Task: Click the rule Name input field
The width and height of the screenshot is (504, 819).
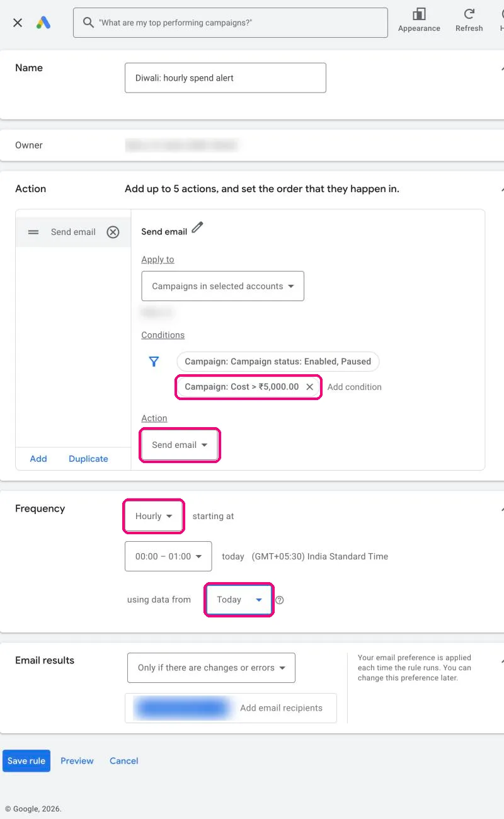Action: [x=226, y=77]
